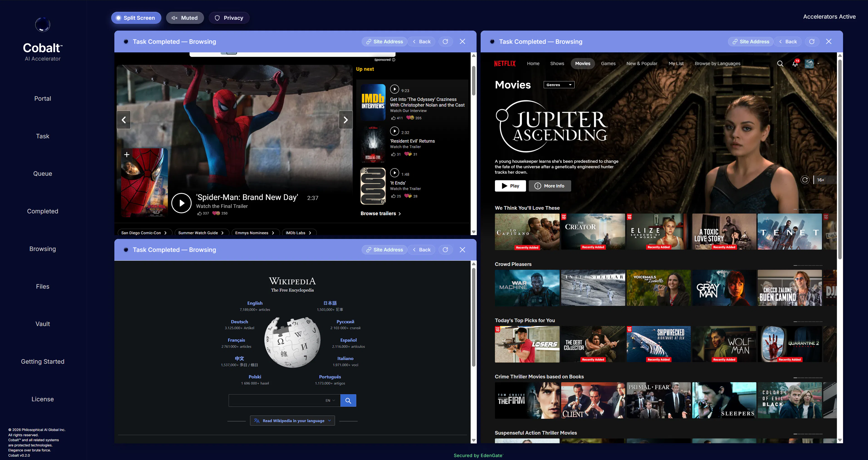The image size is (868, 460).
Task: Toggle Split Screen mode
Action: [136, 18]
